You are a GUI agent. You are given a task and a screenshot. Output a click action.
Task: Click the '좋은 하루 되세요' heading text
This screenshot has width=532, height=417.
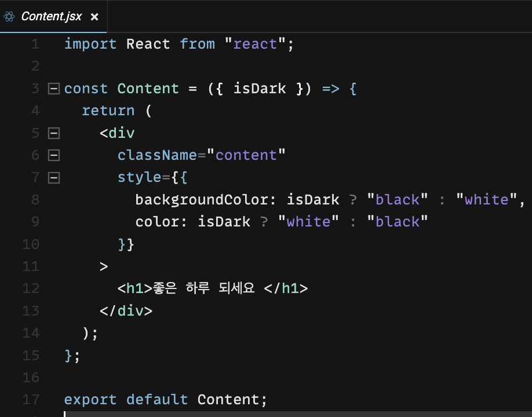(x=203, y=288)
